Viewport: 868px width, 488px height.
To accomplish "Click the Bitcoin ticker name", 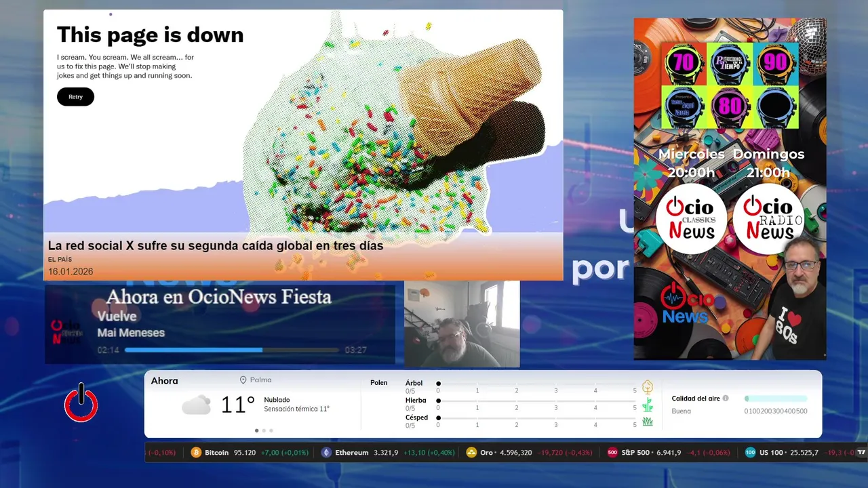I will (x=217, y=453).
